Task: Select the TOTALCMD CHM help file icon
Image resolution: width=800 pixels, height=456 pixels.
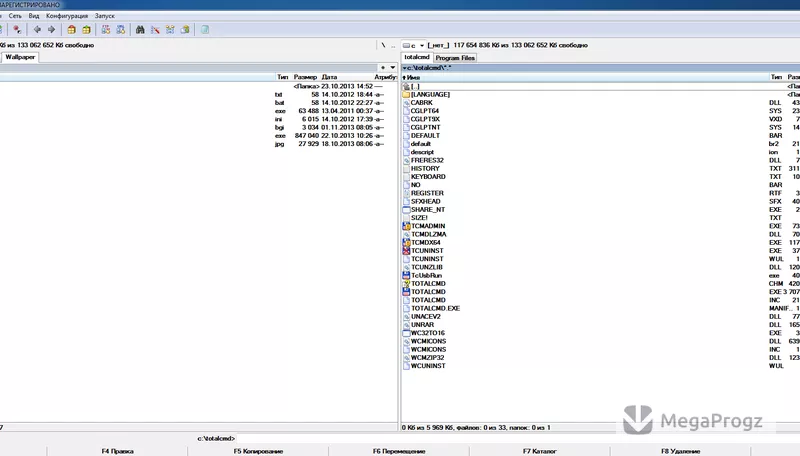Action: (406, 284)
